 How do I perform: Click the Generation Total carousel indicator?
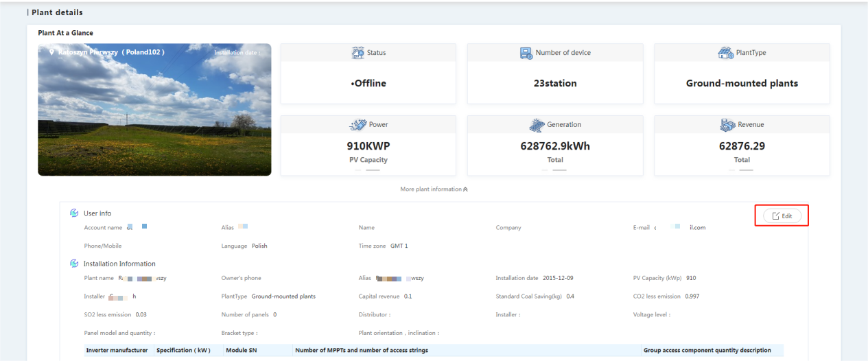pos(555,169)
